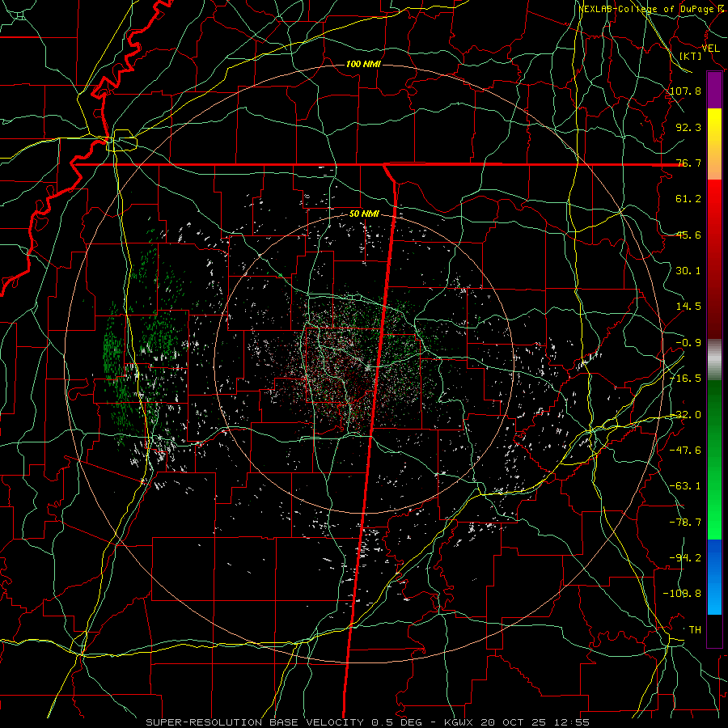Click the 100 NMI range ring label

click(x=363, y=64)
